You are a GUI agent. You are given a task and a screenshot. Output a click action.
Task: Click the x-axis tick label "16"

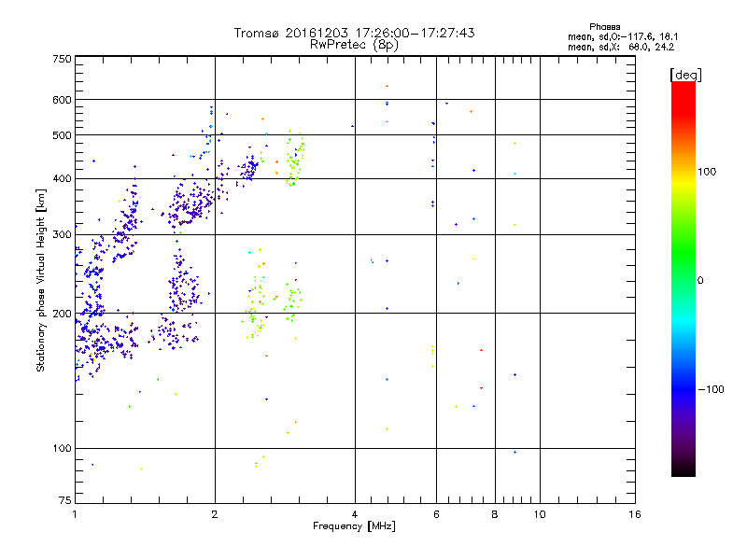tap(635, 514)
